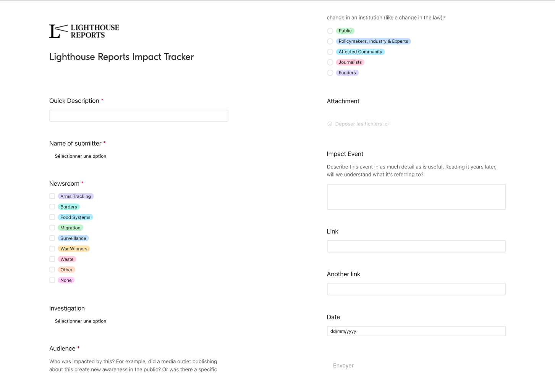The height and width of the screenshot is (392, 555).
Task: Click the Policymakers, Industry & Experts tag
Action: 374,41
